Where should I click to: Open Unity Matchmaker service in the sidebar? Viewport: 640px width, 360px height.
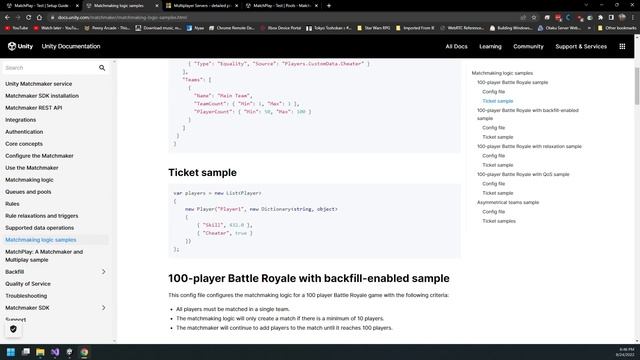pos(38,84)
